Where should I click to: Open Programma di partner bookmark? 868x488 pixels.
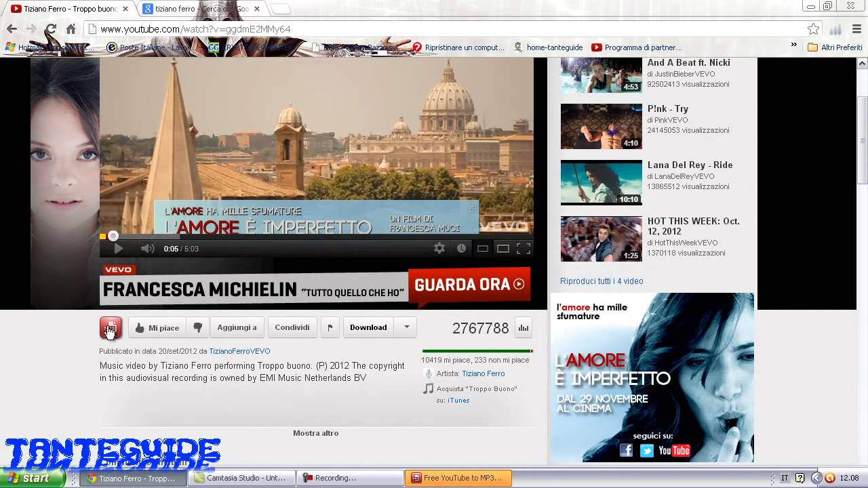pyautogui.click(x=636, y=47)
